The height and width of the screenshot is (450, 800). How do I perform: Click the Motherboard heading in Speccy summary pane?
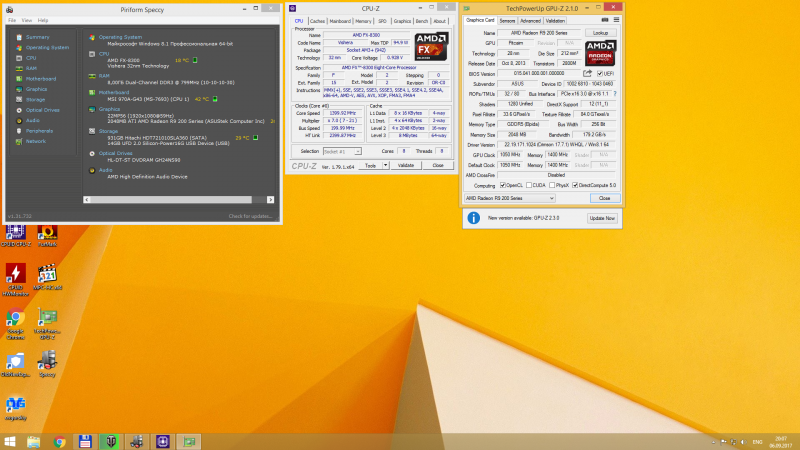(x=114, y=92)
